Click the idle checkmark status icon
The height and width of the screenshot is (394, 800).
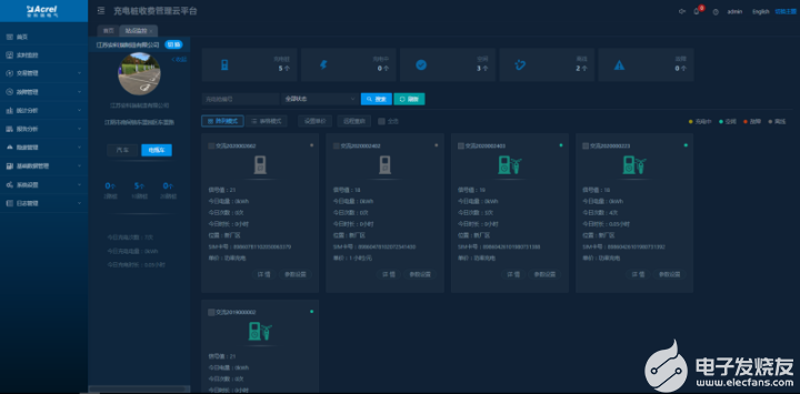[x=421, y=65]
